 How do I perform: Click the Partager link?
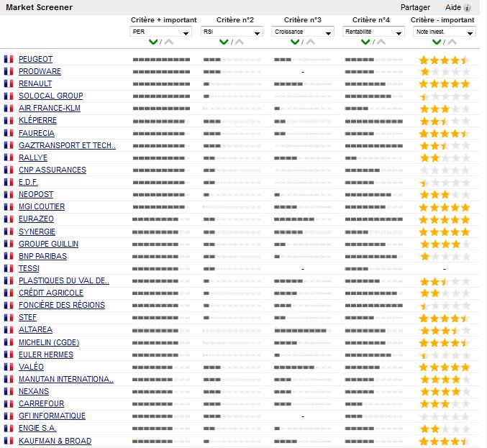pyautogui.click(x=415, y=7)
